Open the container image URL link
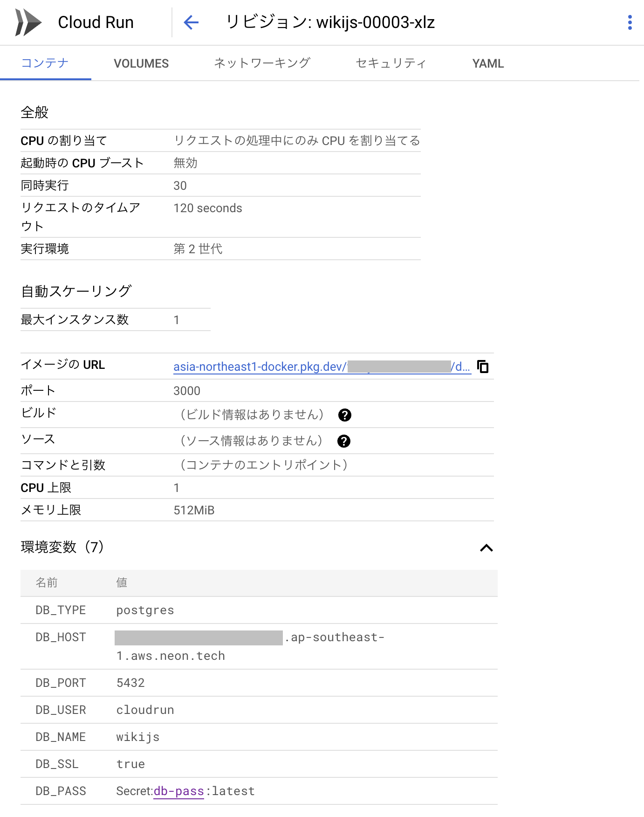This screenshot has width=644, height=817. [280, 366]
